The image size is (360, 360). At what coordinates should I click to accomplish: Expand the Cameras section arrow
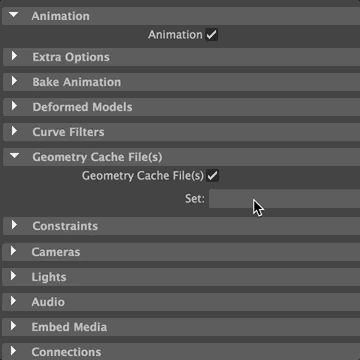coord(13,251)
